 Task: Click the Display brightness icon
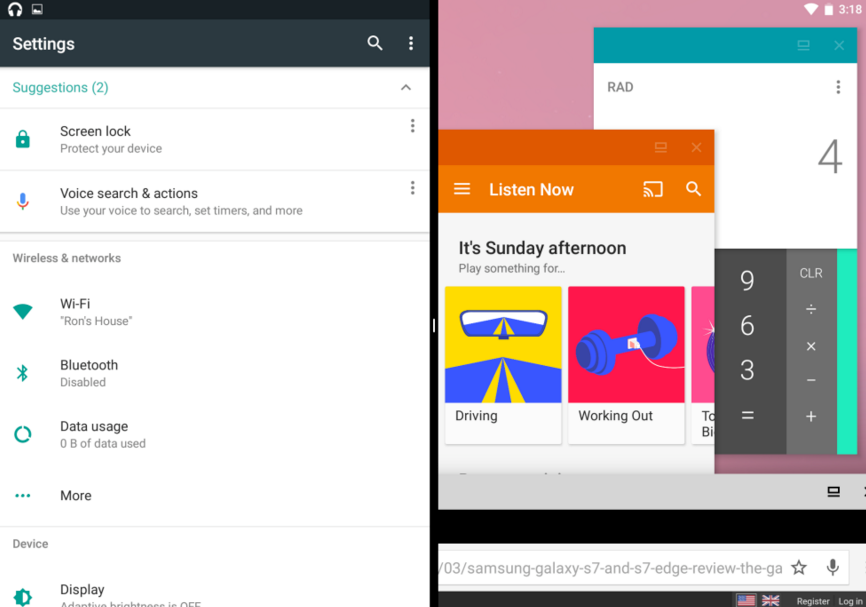[23, 597]
